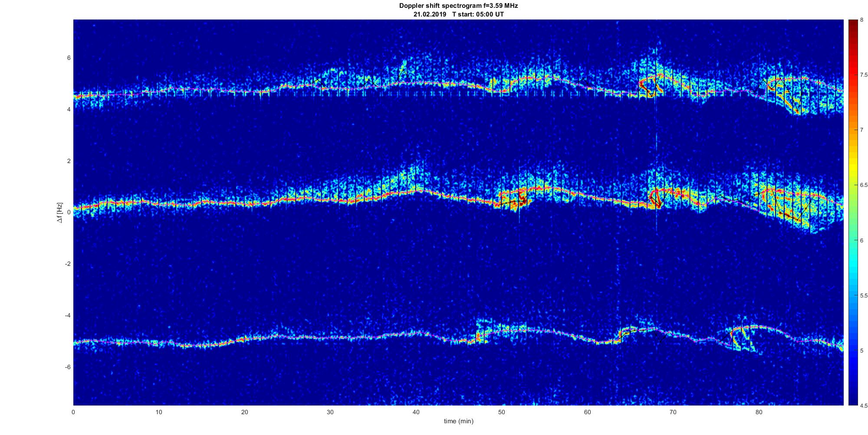
Task: Click the top Doppler trace near 5 Hz at 40 min
Action: pyautogui.click(x=416, y=82)
